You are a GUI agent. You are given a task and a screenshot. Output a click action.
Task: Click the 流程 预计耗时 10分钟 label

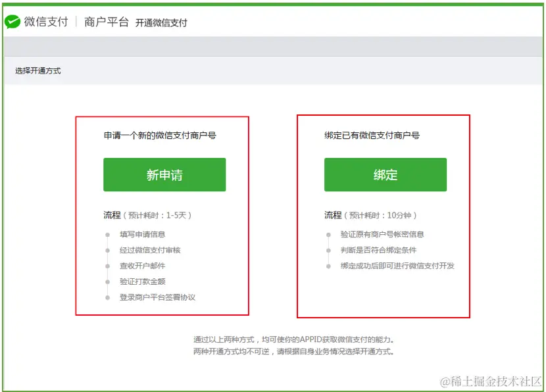pyautogui.click(x=370, y=215)
